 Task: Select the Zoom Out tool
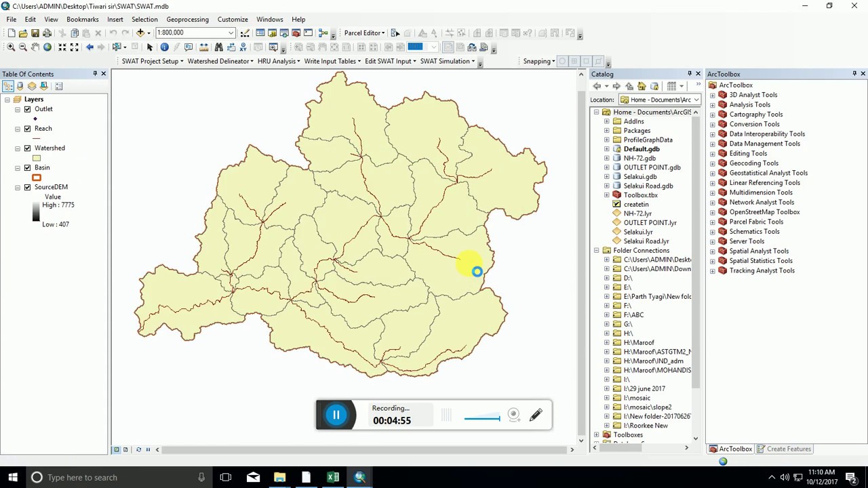coord(23,47)
